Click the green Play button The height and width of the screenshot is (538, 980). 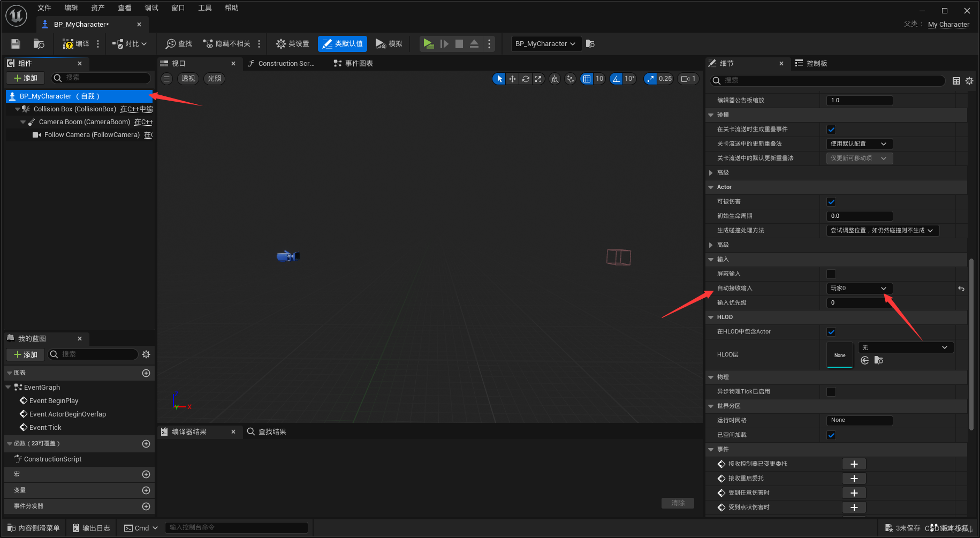[428, 44]
